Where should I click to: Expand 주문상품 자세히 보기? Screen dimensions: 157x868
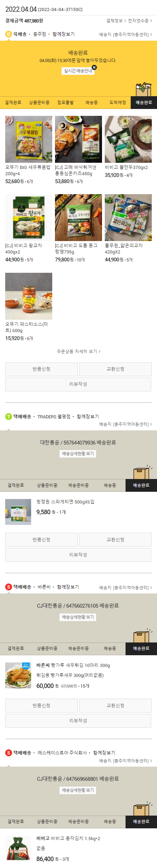point(78,351)
